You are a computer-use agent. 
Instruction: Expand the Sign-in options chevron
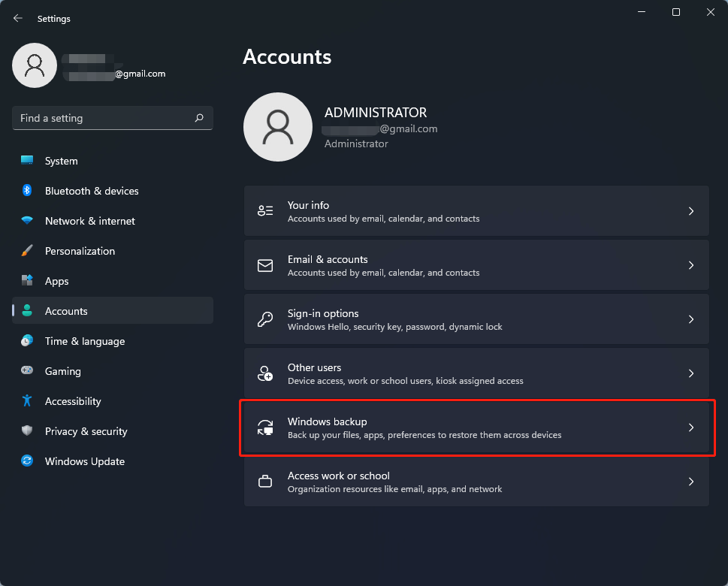690,319
